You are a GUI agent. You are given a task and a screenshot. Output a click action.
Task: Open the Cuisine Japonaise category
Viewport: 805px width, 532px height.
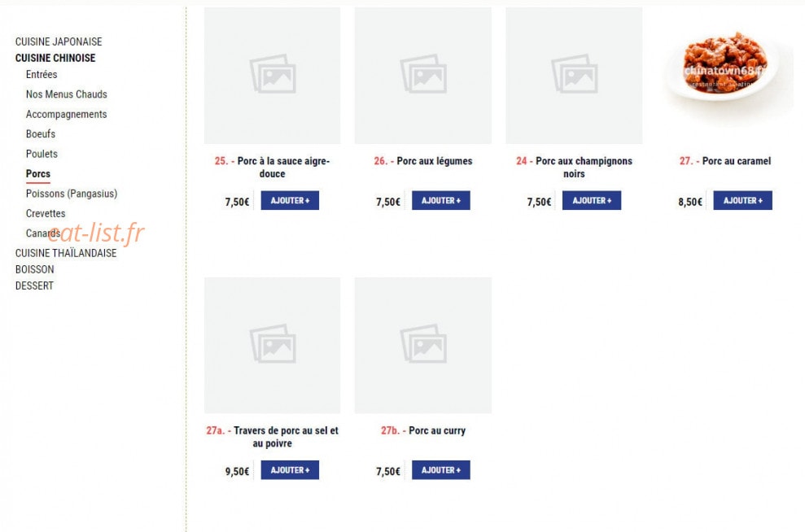[59, 41]
